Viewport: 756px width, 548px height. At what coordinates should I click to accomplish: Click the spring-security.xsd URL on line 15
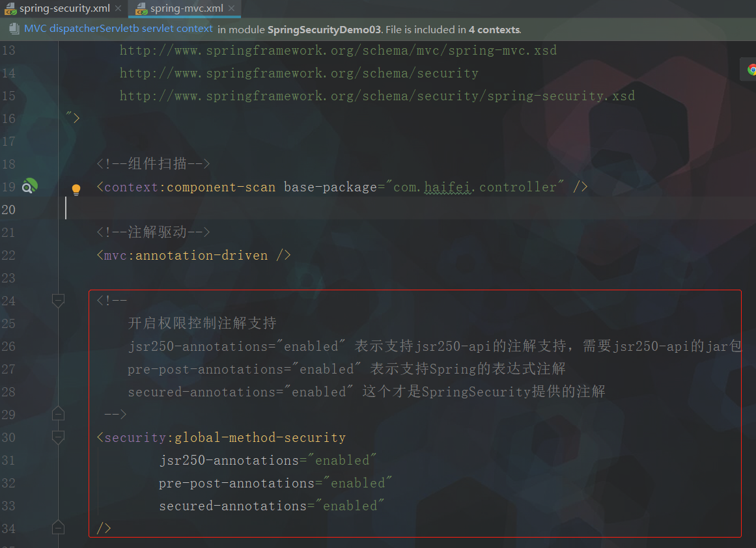pyautogui.click(x=377, y=96)
